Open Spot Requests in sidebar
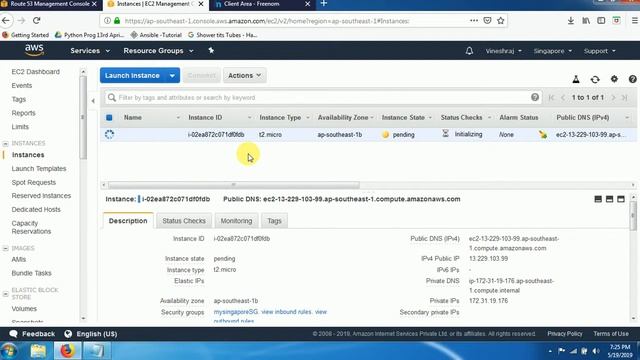Image resolution: width=640 pixels, height=360 pixels. [33, 182]
